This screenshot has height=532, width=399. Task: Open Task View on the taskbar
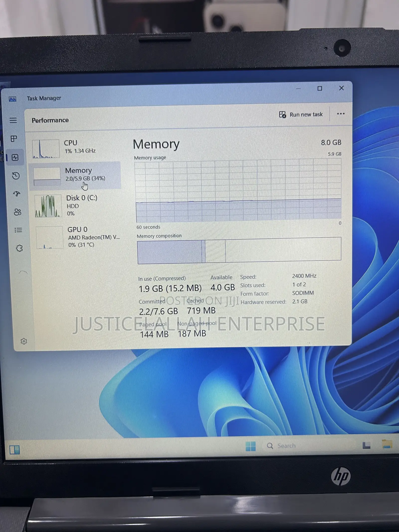coord(366,445)
